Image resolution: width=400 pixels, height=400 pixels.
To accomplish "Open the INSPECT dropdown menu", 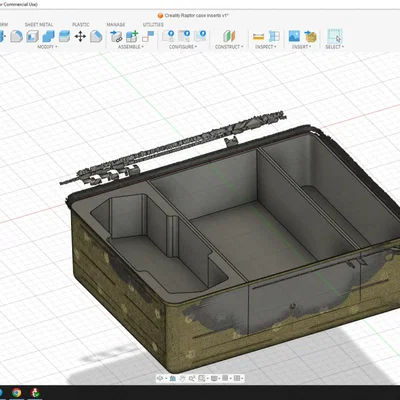I will pyautogui.click(x=266, y=47).
